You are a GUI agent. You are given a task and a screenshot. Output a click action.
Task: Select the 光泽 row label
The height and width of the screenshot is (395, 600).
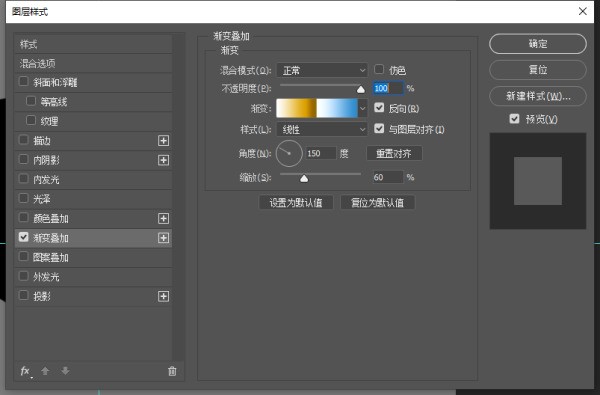42,199
